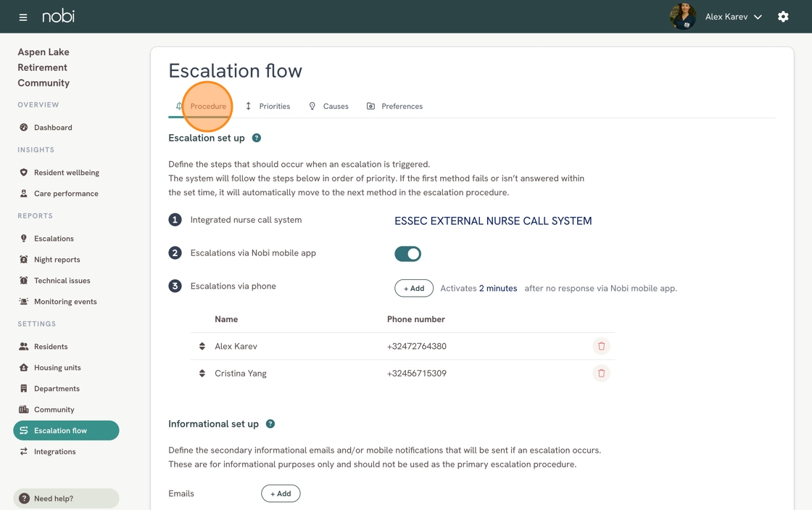Click the Integrations arrows icon
Image resolution: width=812 pixels, height=510 pixels.
(23, 451)
